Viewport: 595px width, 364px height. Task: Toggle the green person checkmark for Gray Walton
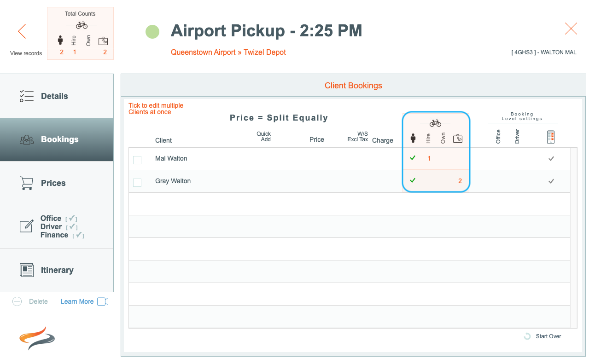pos(413,180)
